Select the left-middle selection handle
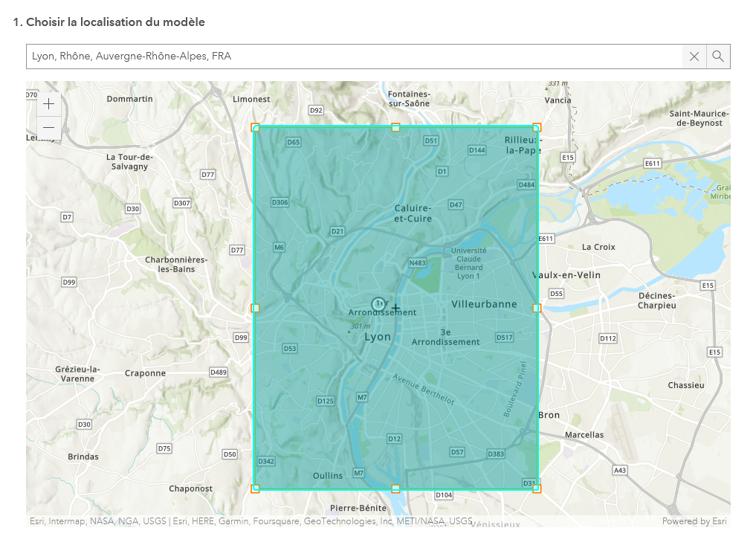The height and width of the screenshot is (548, 756). point(256,309)
